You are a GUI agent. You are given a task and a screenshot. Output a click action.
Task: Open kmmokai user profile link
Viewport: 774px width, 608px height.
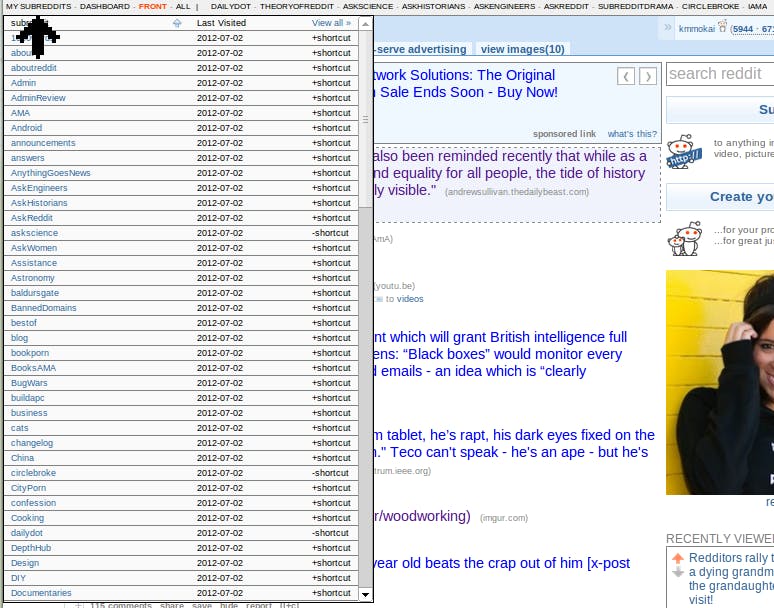[697, 29]
